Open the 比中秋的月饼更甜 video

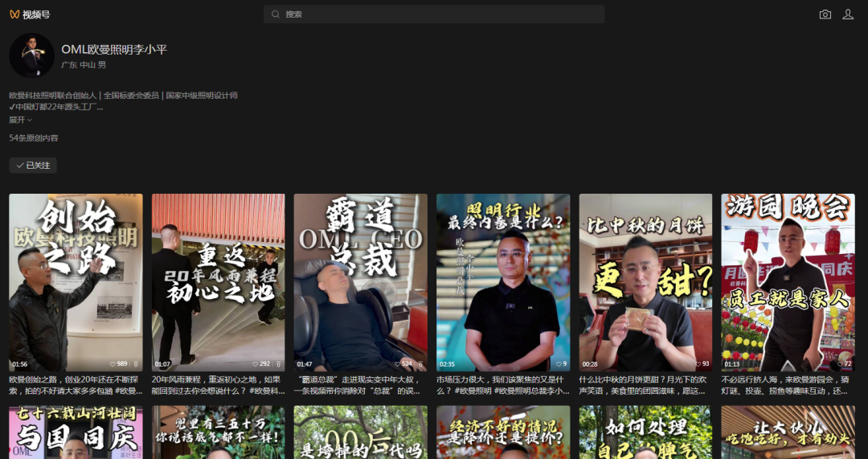(645, 281)
